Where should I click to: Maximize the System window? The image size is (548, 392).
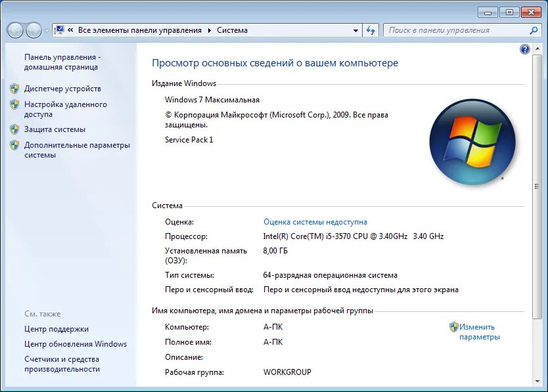509,12
